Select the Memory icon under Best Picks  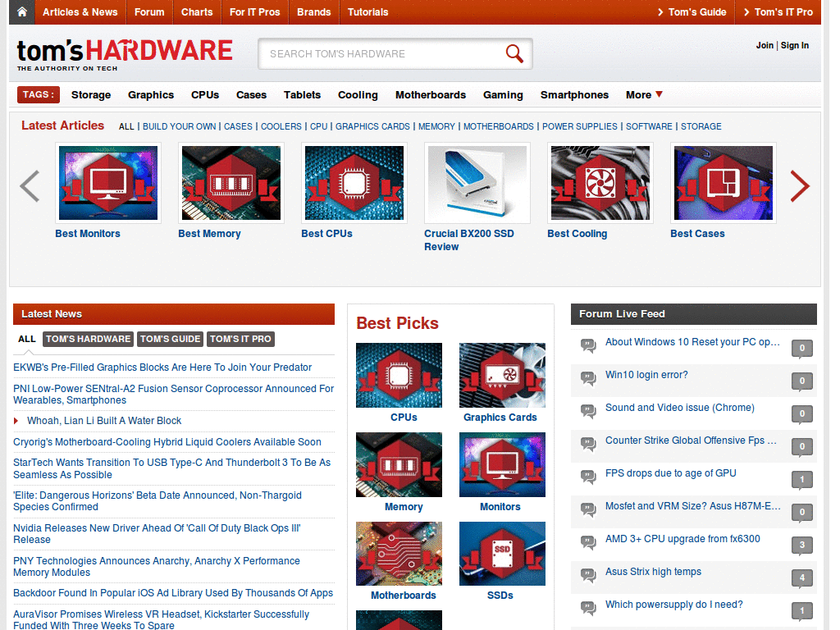point(399,464)
